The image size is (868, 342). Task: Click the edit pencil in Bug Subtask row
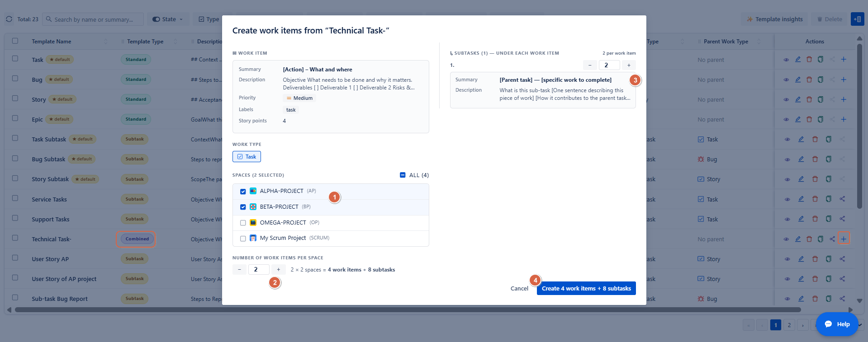click(x=801, y=159)
